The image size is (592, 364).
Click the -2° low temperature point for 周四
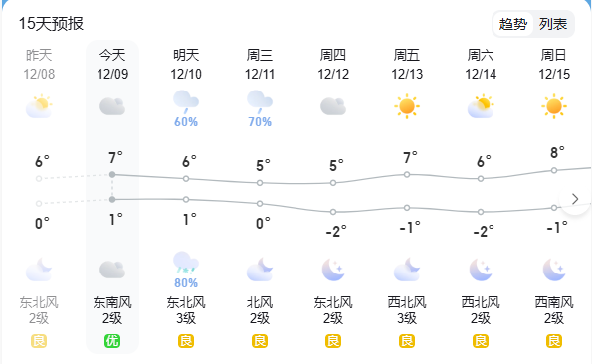[333, 212]
